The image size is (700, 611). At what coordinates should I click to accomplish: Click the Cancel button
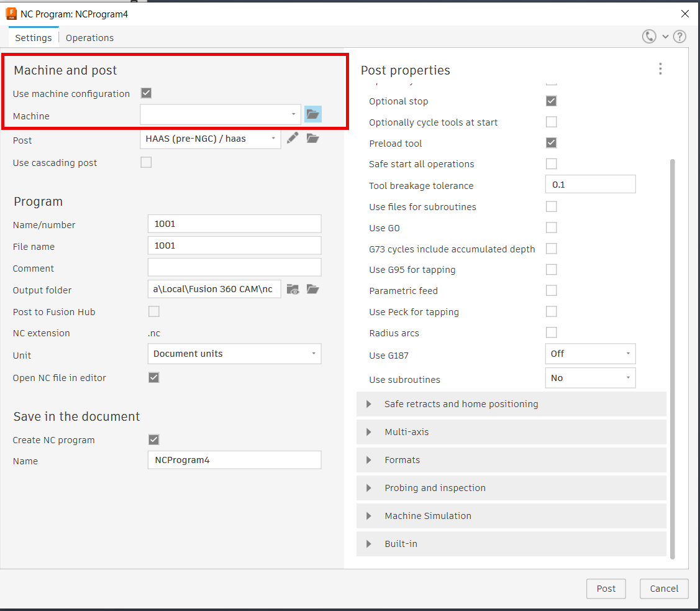point(664,589)
